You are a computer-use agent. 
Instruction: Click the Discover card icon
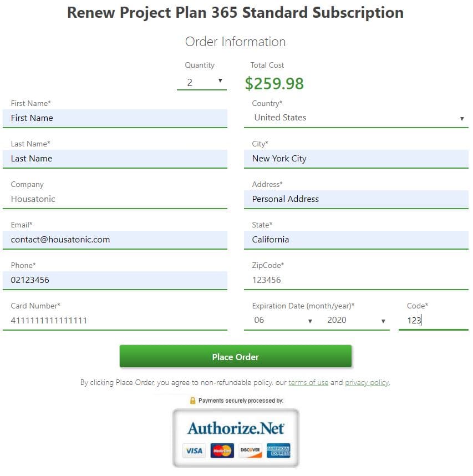[x=250, y=450]
